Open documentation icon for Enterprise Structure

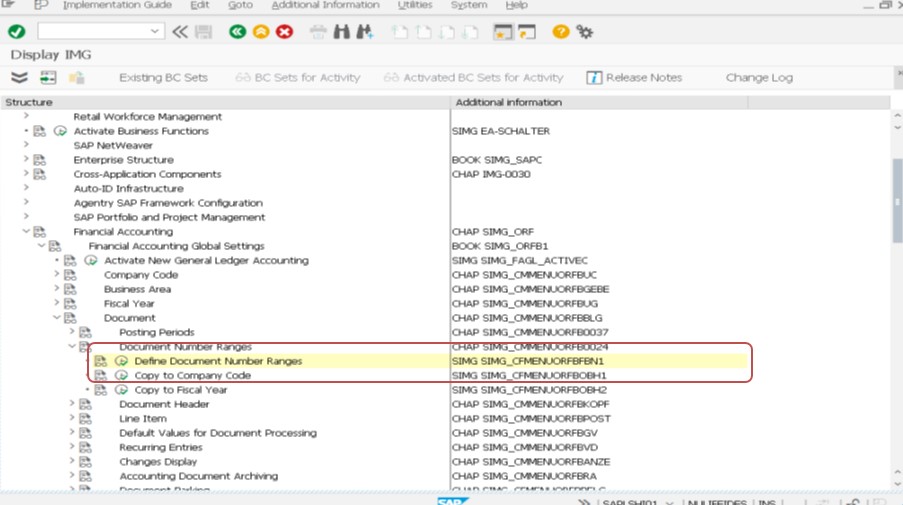pyautogui.click(x=40, y=160)
